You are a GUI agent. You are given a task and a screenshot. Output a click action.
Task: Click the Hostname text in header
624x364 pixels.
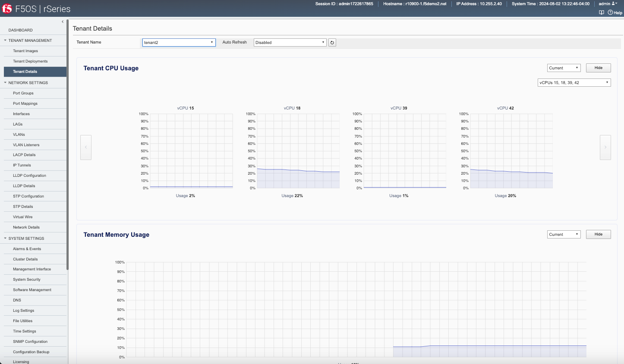415,4
